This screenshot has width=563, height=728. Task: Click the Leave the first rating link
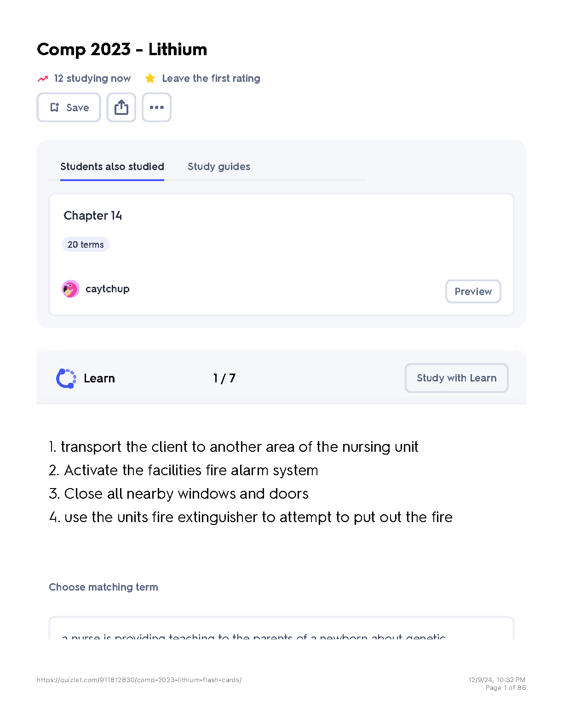coord(211,79)
